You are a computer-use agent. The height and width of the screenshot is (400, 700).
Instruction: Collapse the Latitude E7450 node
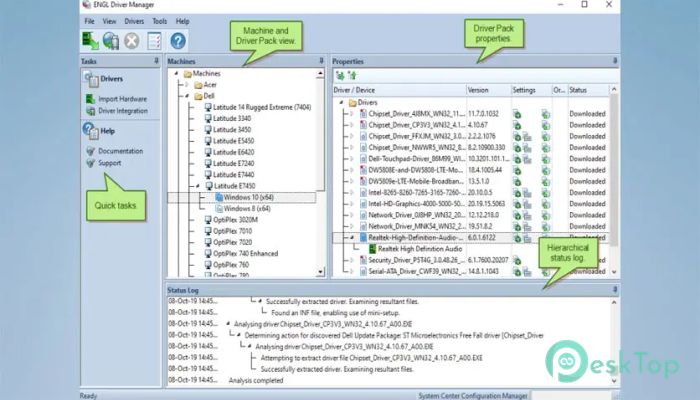(198, 186)
